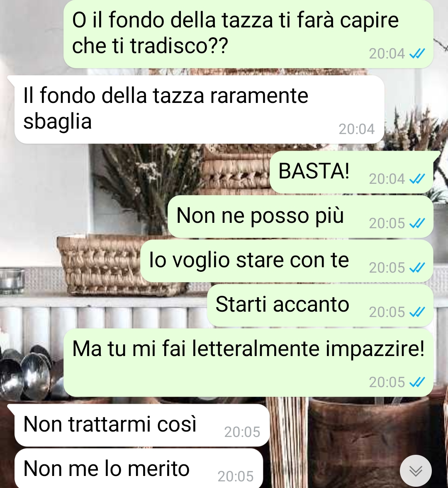Viewport: 448px width, 488px height.
Task: Tap the 20:04 timestamp on received 'sbaglia' message
Action: click(357, 129)
